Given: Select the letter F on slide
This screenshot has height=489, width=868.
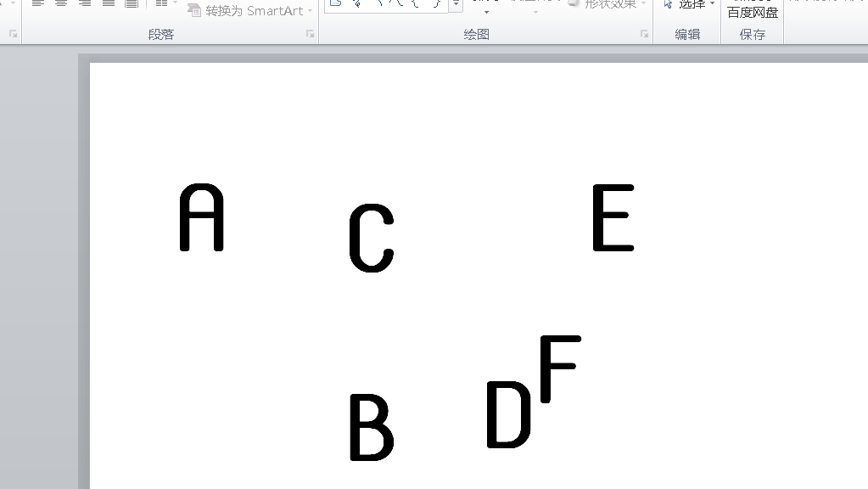Looking at the screenshot, I should coord(560,368).
